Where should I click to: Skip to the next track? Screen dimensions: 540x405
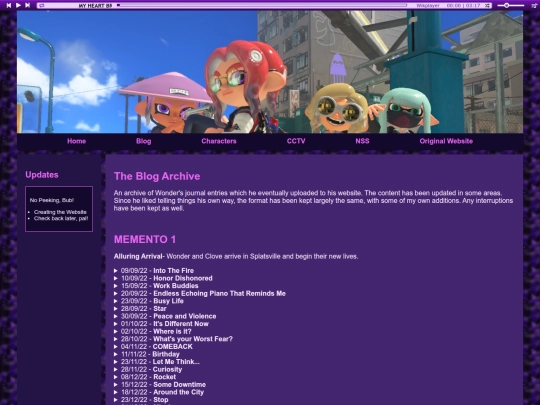28,5
